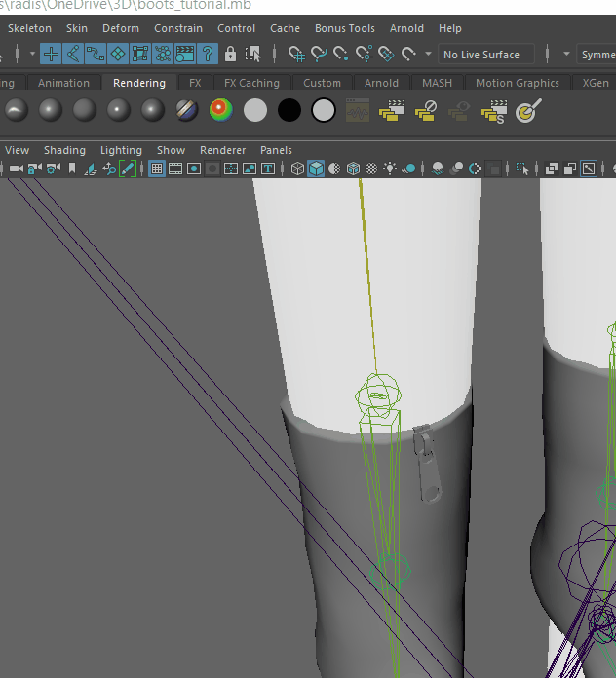Screen dimensions: 616x678
Task: Click the lock selection padlock icon
Action: point(230,55)
